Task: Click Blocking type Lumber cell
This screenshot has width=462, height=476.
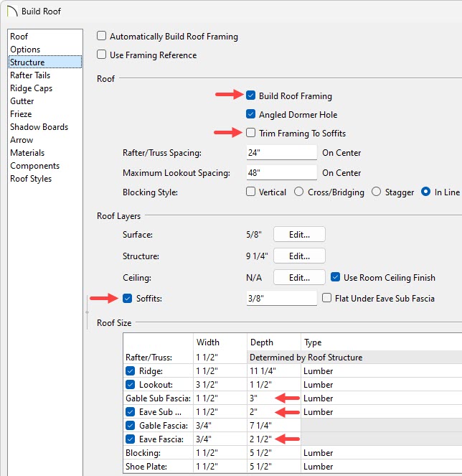Action: (382, 453)
